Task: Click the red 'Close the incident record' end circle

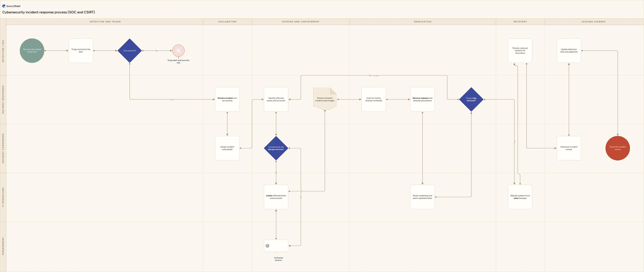Action: [617, 148]
